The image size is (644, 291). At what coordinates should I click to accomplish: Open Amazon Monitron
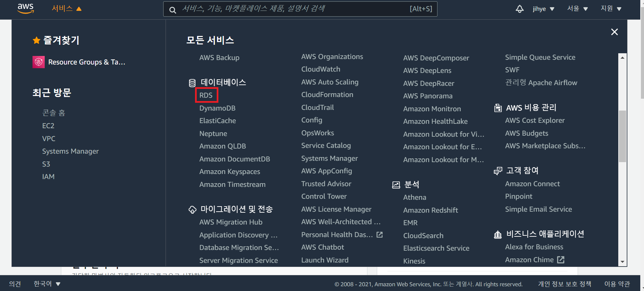pos(432,109)
